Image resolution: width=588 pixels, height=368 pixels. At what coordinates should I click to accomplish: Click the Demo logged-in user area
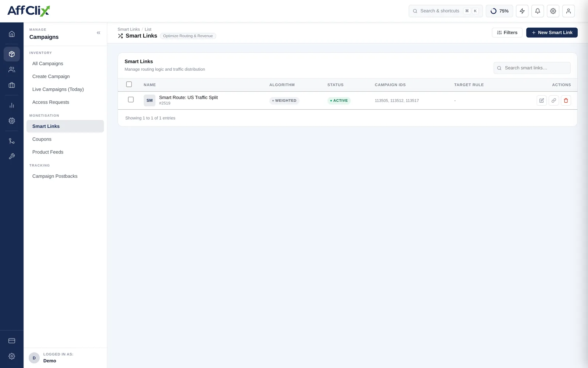[x=65, y=358]
